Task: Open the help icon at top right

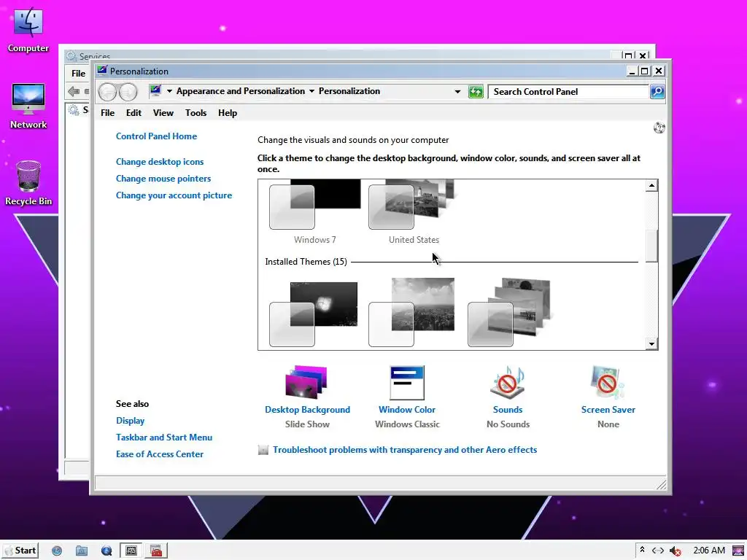Action: (x=659, y=128)
